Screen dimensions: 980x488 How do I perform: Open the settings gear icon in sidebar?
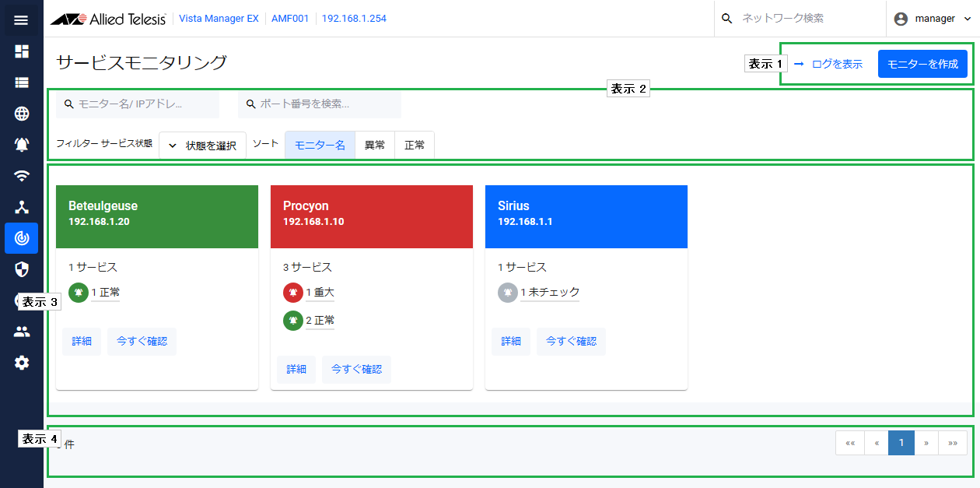click(22, 363)
